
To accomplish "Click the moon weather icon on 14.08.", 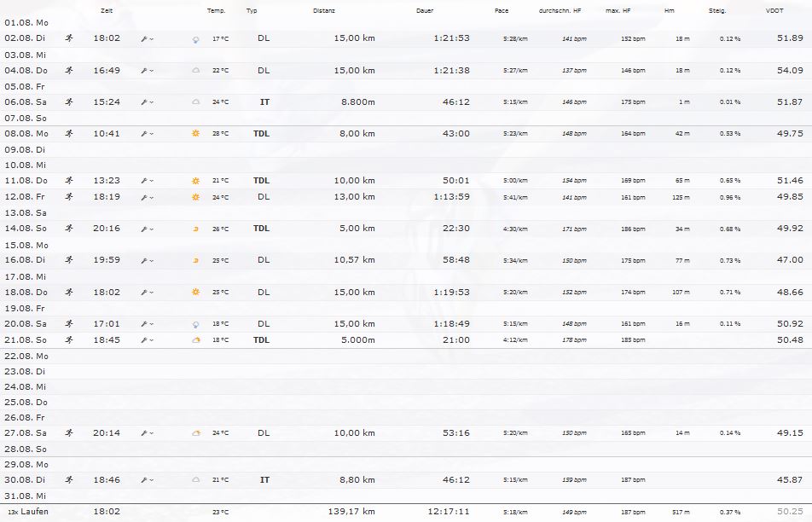I will tap(195, 229).
